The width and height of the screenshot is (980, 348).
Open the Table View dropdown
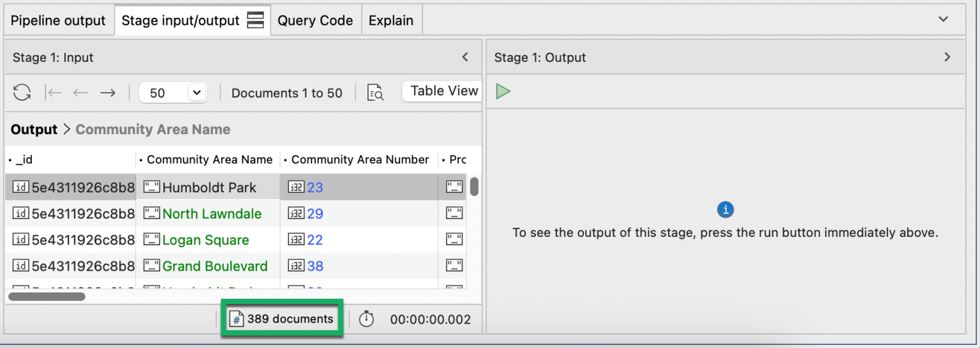pyautogui.click(x=443, y=91)
